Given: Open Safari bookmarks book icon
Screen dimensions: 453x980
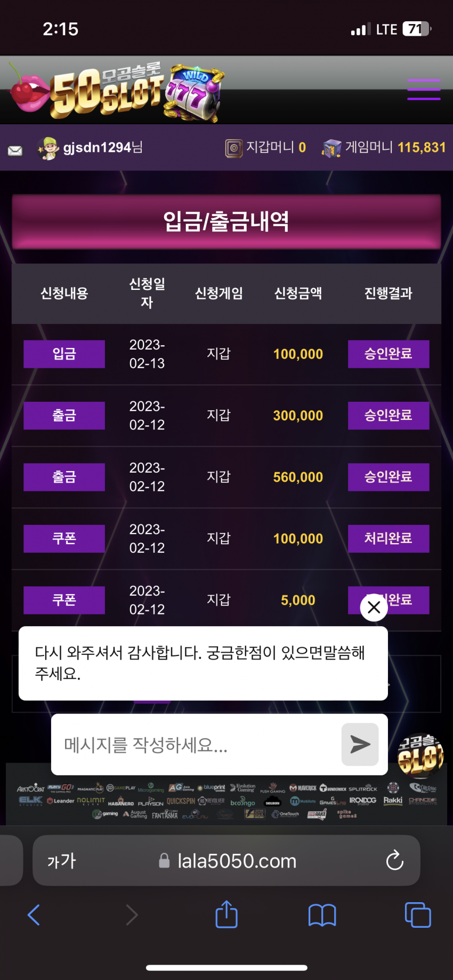Looking at the screenshot, I should click(x=322, y=915).
